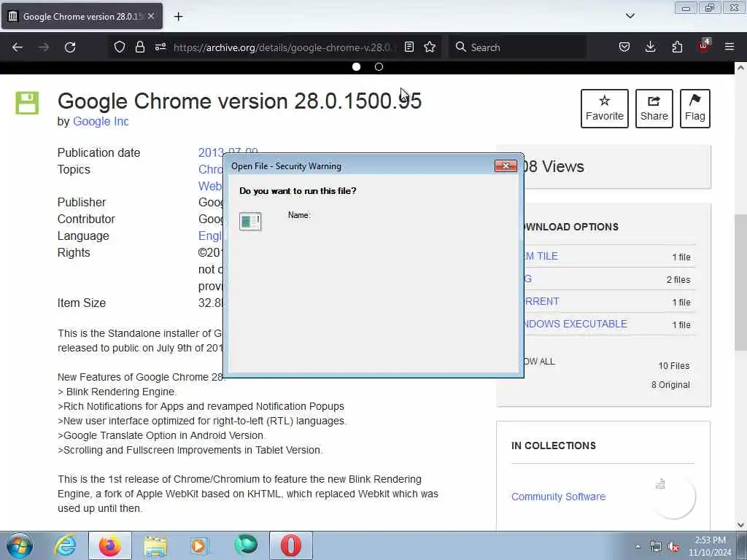747x560 pixels.
Task: Click Language English link
Action: pos(210,236)
